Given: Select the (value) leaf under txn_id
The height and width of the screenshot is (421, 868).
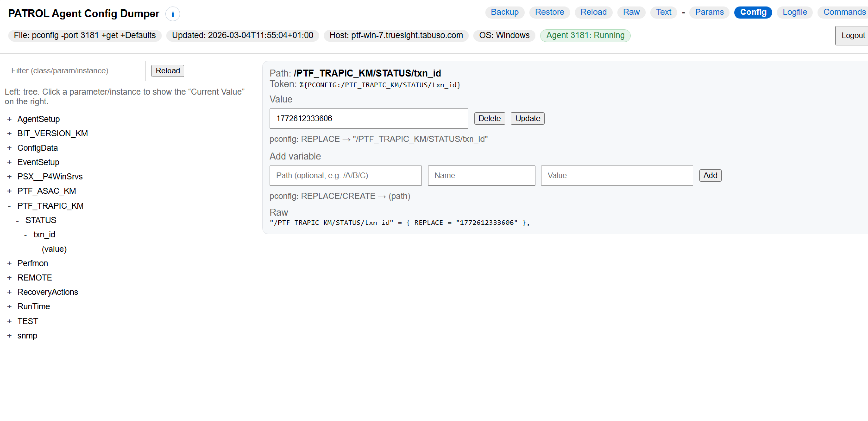Looking at the screenshot, I should 54,249.
